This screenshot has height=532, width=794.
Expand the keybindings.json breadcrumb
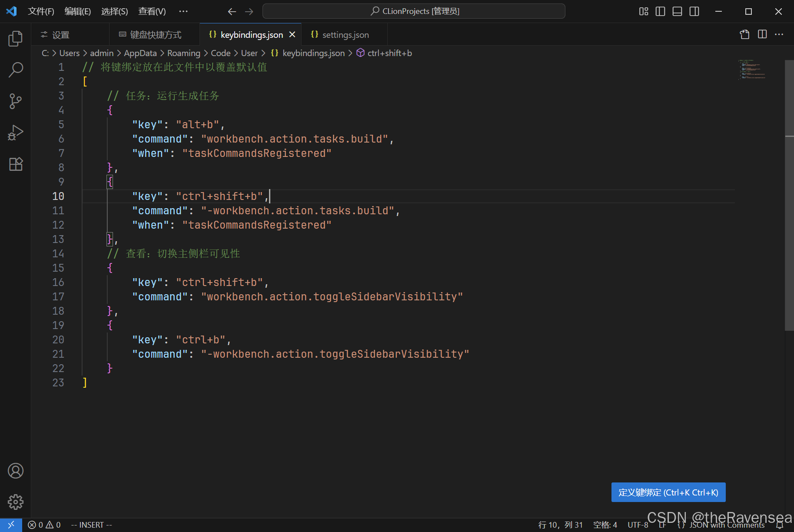[x=308, y=53]
